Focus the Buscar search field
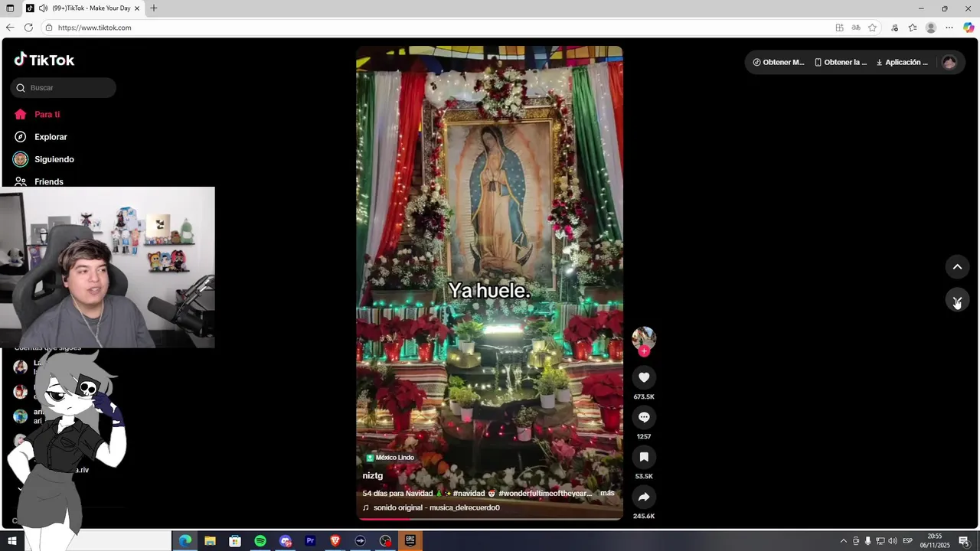Image resolution: width=980 pixels, height=551 pixels. tap(64, 88)
